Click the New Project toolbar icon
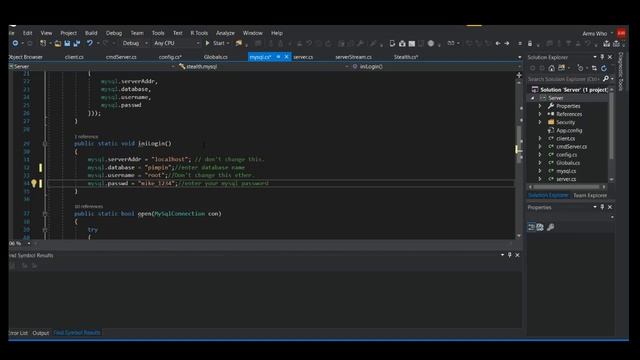Viewport: 640px width, 360px height. [43, 43]
